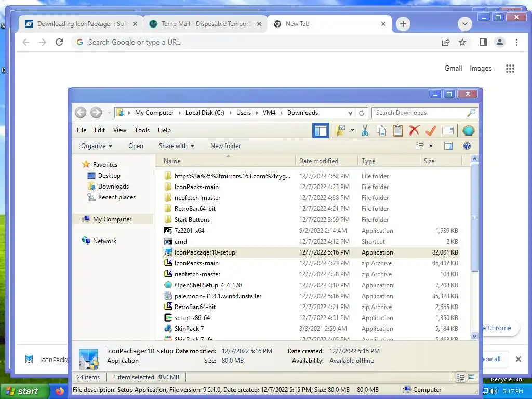Open the Chrome profile avatar

(500, 42)
